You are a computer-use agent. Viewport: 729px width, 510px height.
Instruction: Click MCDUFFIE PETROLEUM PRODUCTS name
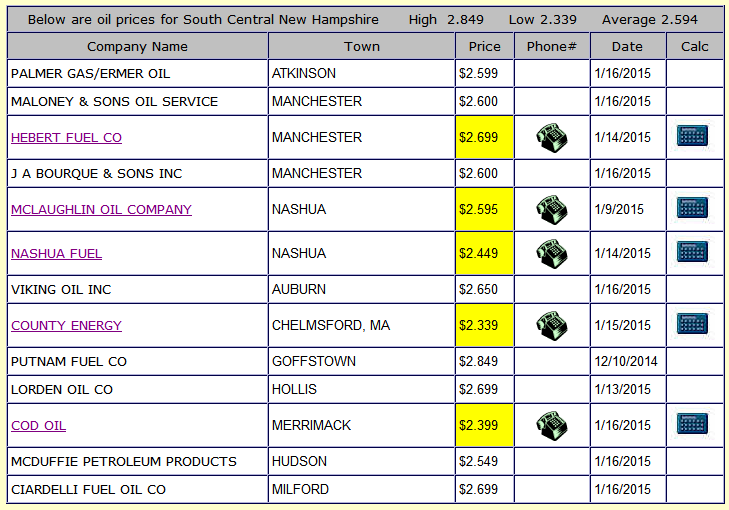[124, 462]
